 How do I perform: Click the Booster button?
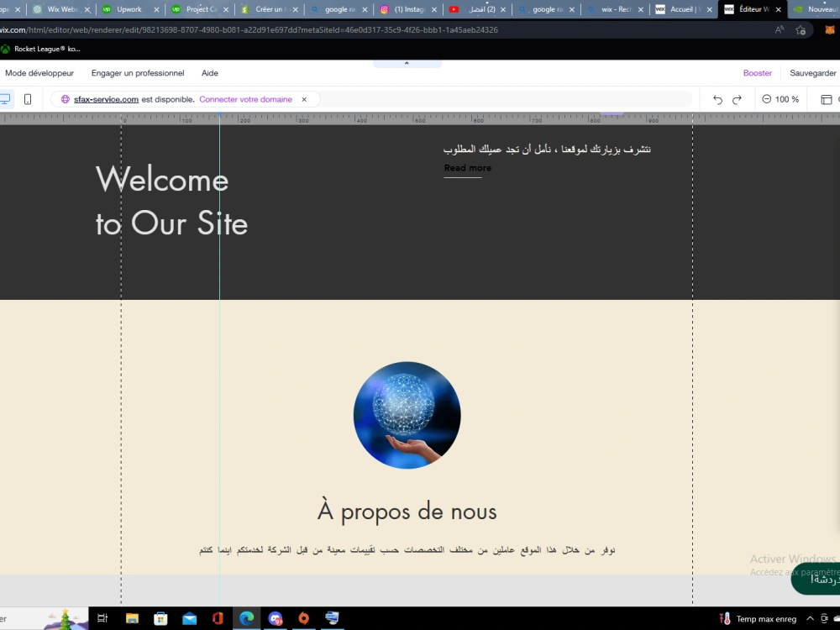point(758,73)
